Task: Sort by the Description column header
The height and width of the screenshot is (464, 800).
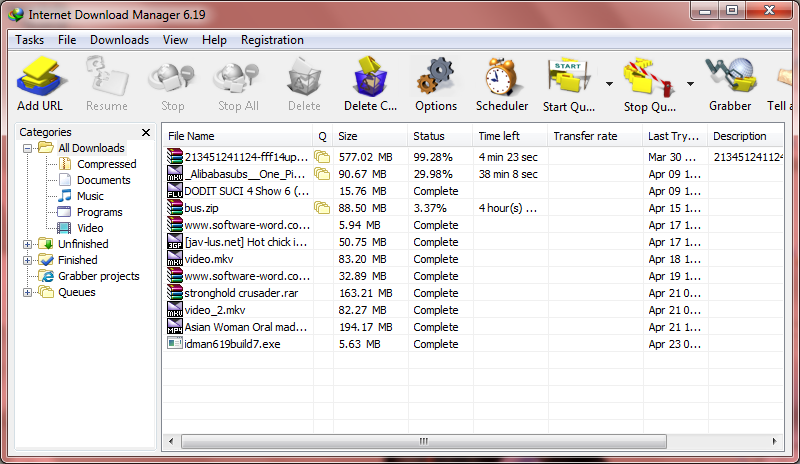Action: (745, 136)
